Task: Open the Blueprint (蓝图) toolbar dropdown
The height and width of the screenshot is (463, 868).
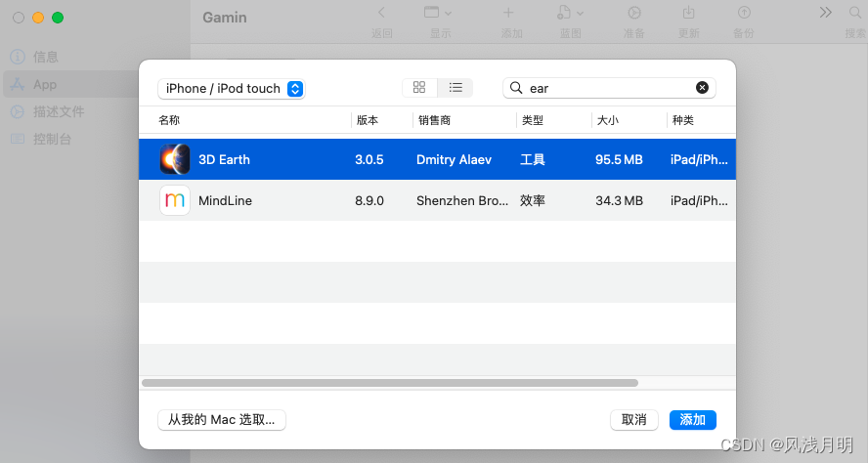Action: click(570, 13)
